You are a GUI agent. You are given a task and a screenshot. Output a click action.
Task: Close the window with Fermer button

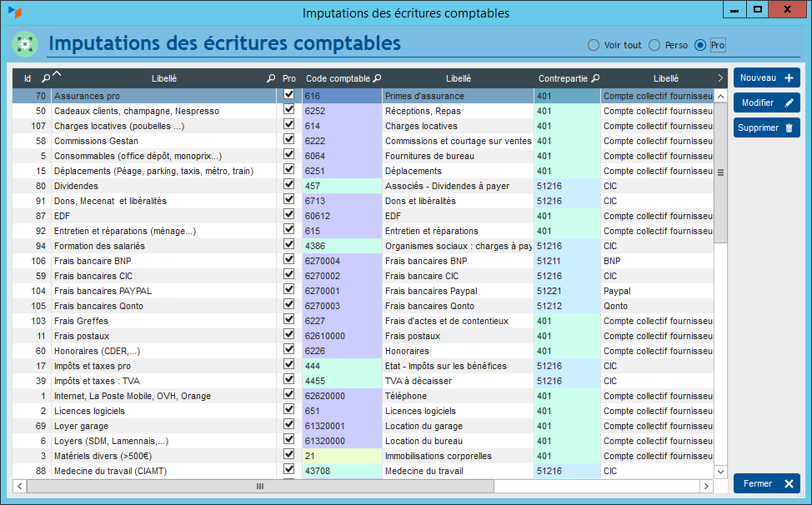point(766,483)
